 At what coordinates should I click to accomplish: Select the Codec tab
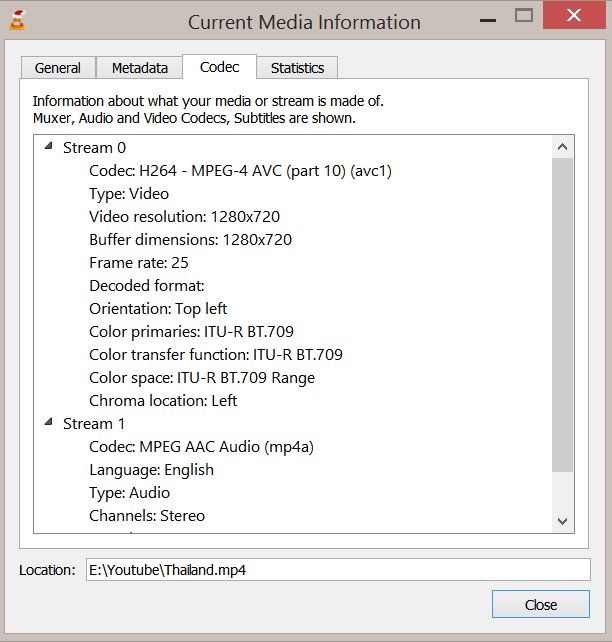[219, 67]
